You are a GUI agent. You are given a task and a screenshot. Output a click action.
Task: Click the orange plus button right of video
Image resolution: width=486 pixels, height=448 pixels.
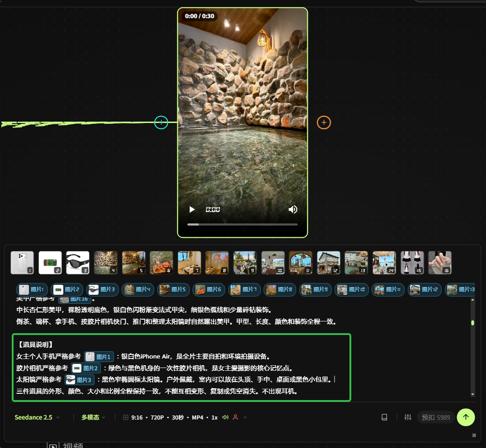(324, 123)
